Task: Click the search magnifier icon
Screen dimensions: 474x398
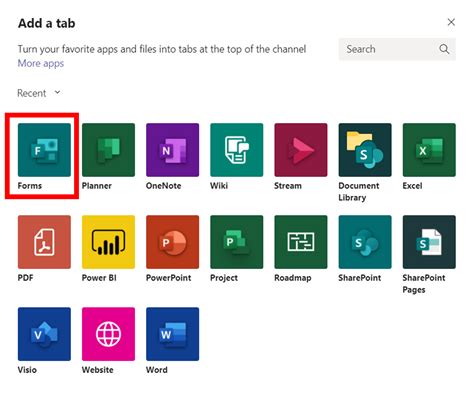Action: (444, 49)
